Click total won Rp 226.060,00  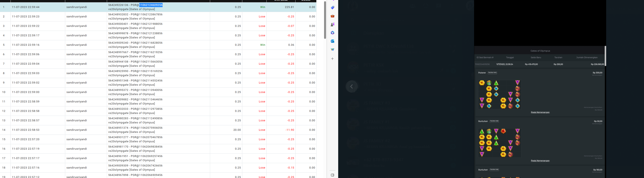tap(597, 64)
